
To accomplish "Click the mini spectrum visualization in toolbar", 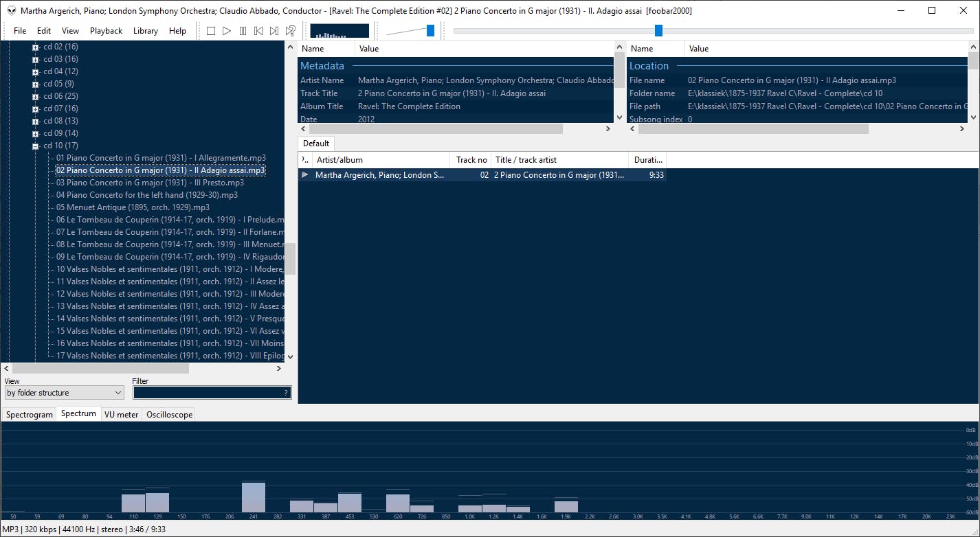I will point(339,31).
